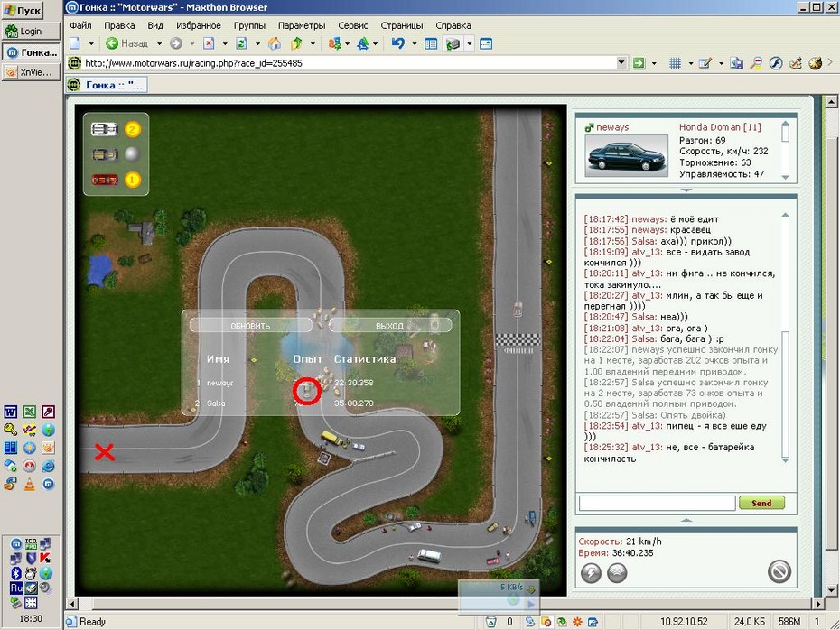Viewport: 840px width, 630px height.
Task: Open the Home page icon
Action: tap(275, 44)
